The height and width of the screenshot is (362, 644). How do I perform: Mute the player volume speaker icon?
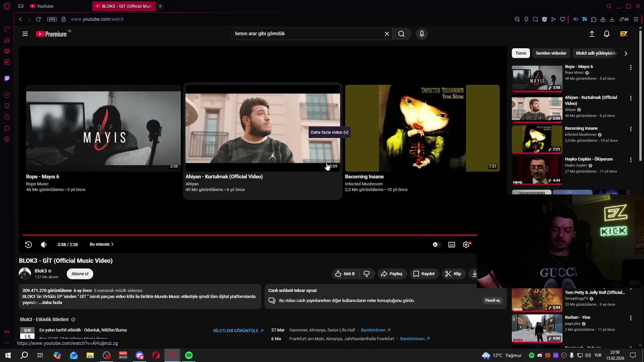point(44,244)
